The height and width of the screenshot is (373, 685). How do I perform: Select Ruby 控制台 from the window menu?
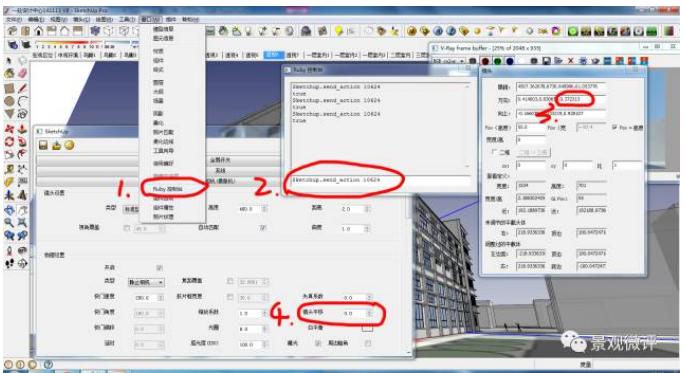tap(167, 189)
